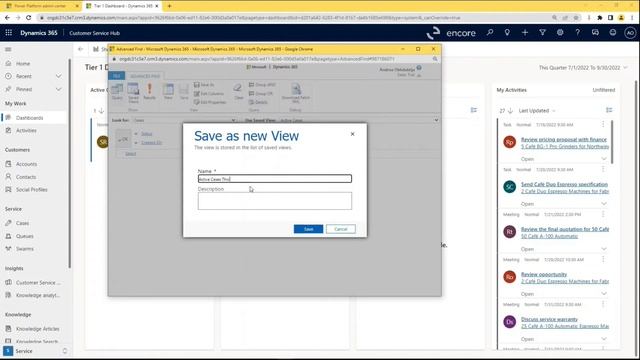Click Edit Columns in the Advanced Find ribbon
The height and width of the screenshot is (360, 640).
coord(209,93)
